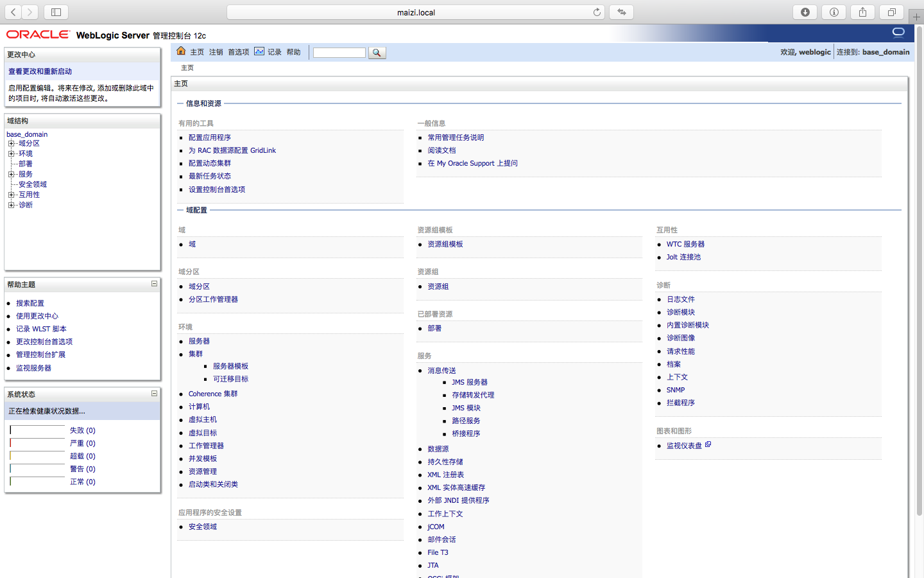Collapse the 系统状态 panel
The height and width of the screenshot is (578, 924).
[x=154, y=393]
